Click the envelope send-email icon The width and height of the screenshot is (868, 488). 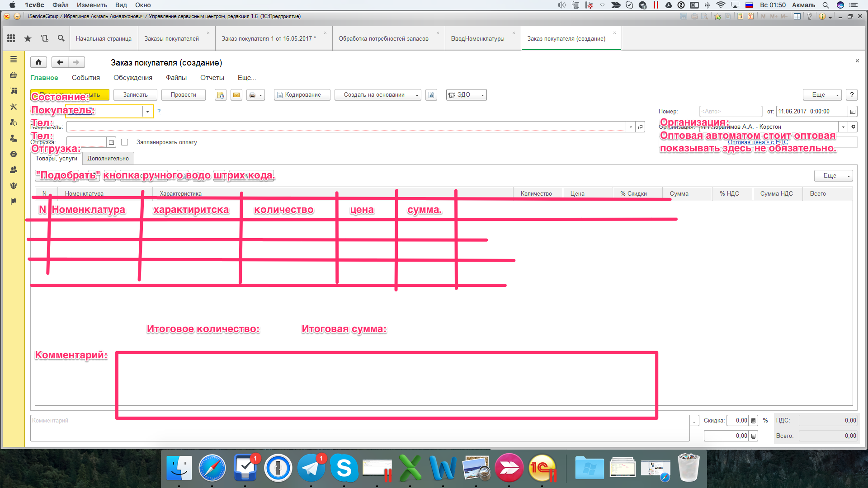(236, 95)
